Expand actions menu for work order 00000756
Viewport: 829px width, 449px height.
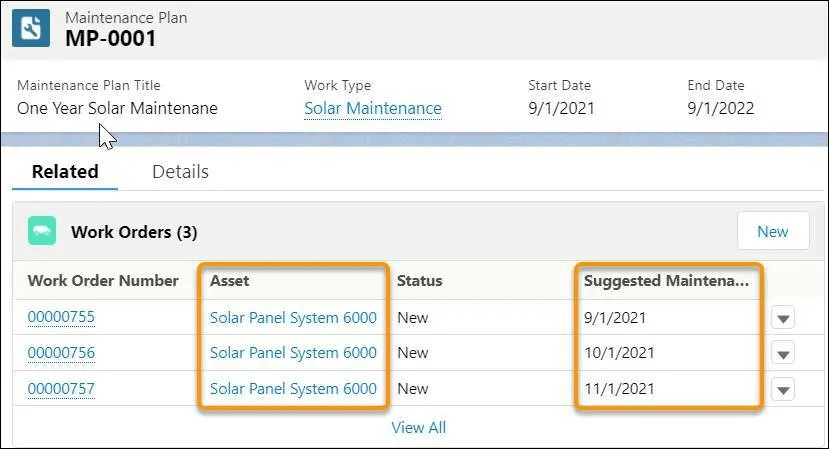783,354
